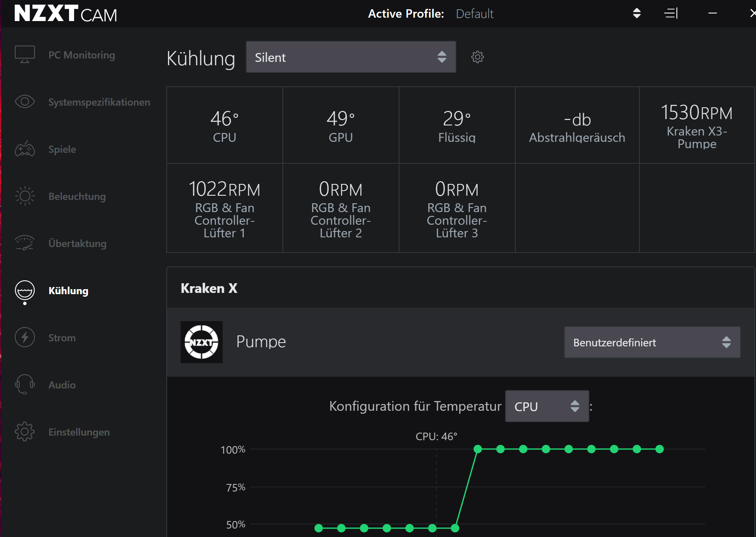756x537 pixels.
Task: Click the Kühlung page heading
Action: click(x=201, y=58)
